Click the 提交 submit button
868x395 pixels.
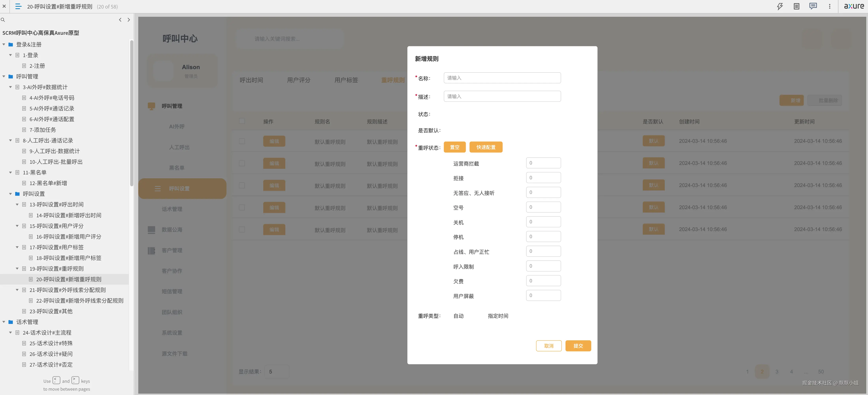[578, 346]
